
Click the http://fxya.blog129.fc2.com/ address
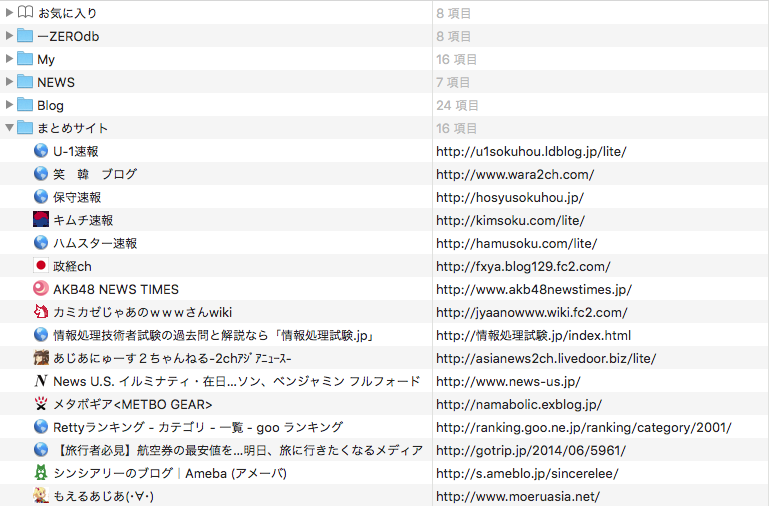(x=523, y=267)
